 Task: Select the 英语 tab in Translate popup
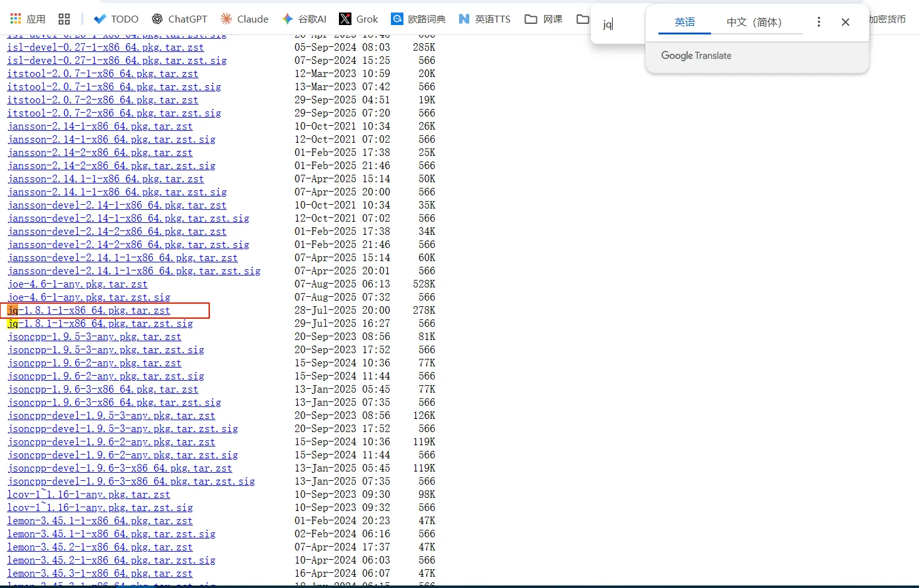[684, 22]
